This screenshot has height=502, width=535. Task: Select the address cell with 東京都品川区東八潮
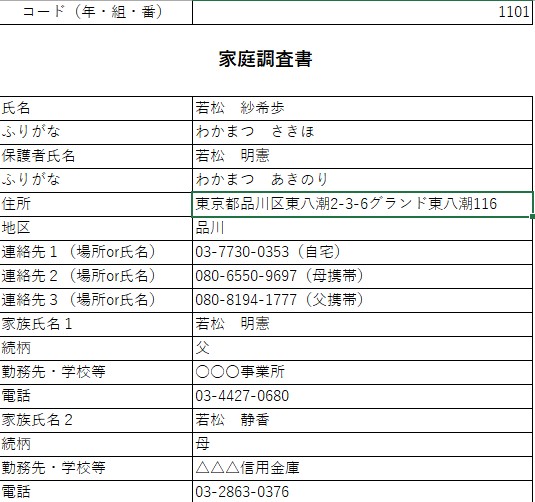point(362,204)
